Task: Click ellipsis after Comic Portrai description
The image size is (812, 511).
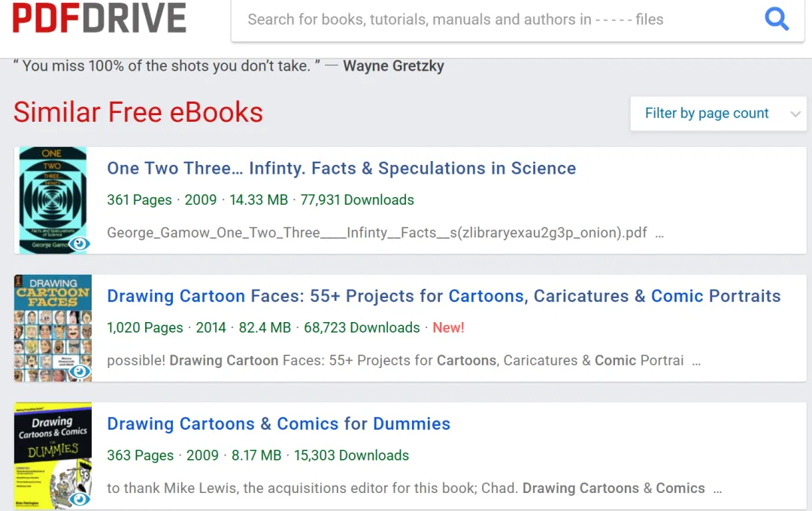Action: (696, 363)
